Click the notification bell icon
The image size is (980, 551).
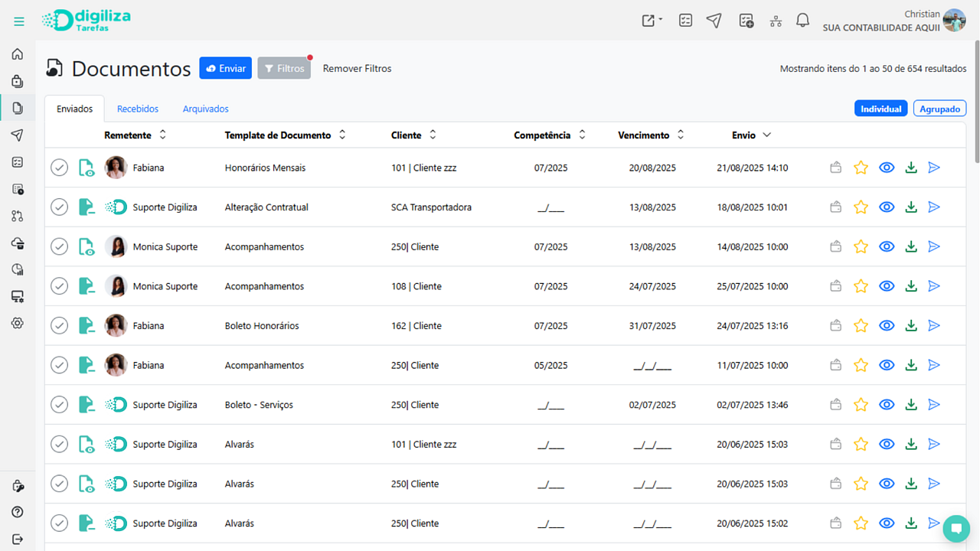point(802,21)
